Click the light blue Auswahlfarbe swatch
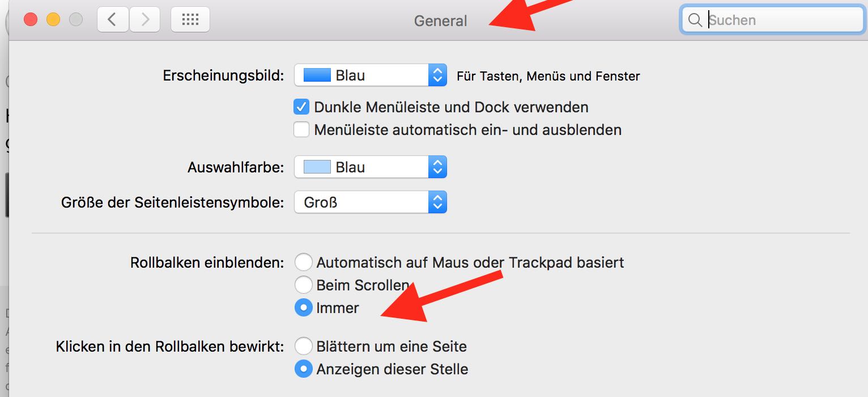 click(x=317, y=167)
